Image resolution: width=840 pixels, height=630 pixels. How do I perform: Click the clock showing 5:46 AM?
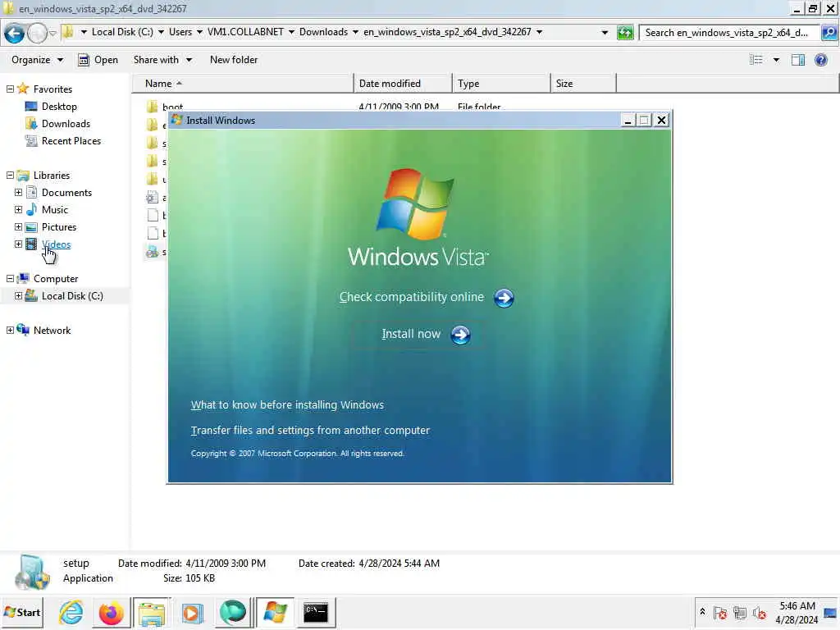pos(797,612)
